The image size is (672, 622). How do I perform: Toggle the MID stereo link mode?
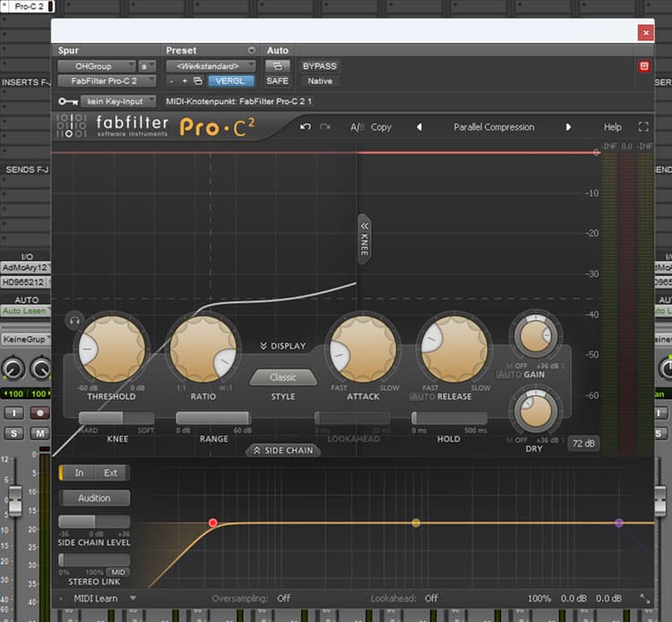118,573
